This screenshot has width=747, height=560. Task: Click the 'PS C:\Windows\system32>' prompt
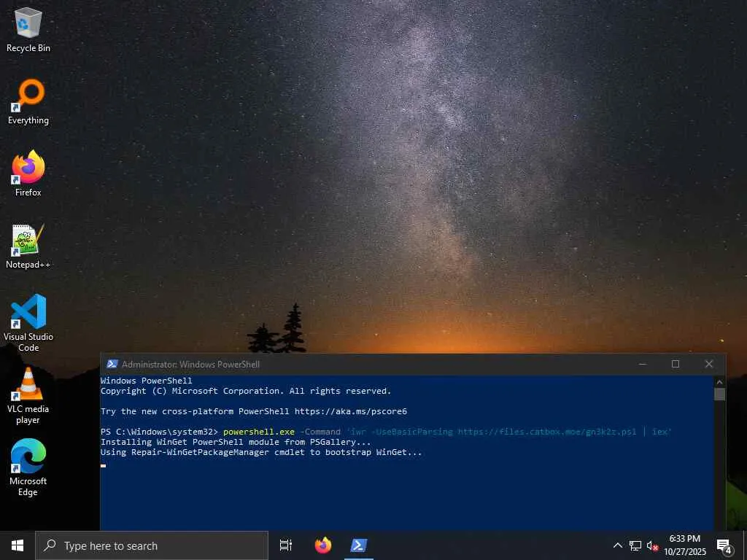[159, 432]
